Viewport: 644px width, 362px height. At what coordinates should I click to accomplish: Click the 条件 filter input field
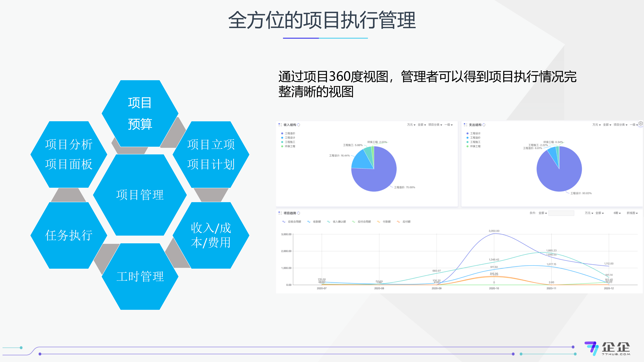(561, 213)
